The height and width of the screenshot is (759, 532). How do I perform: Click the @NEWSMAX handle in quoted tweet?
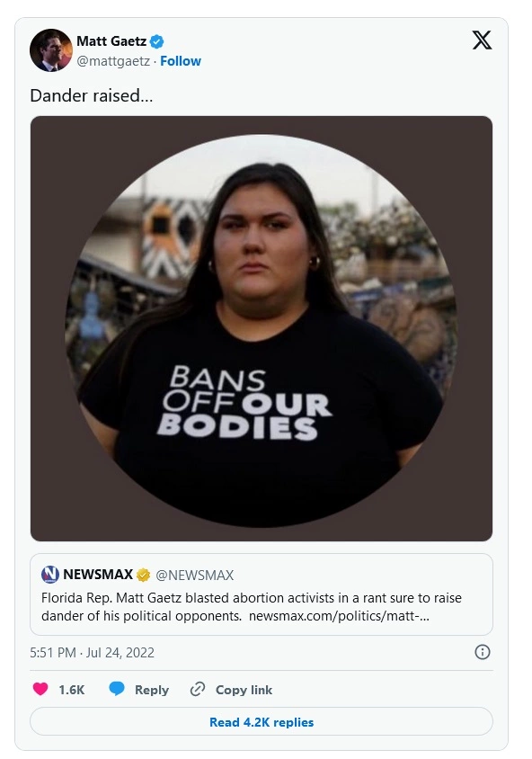[194, 575]
